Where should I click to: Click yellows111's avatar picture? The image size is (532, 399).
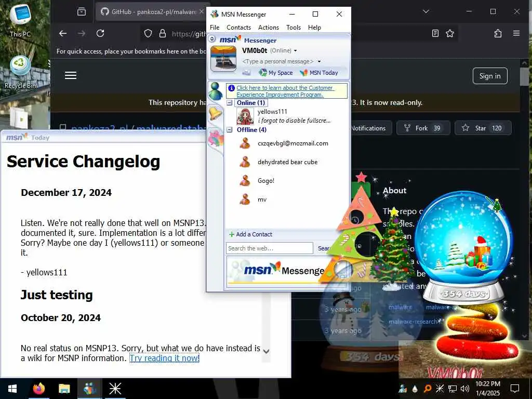pyautogui.click(x=245, y=116)
